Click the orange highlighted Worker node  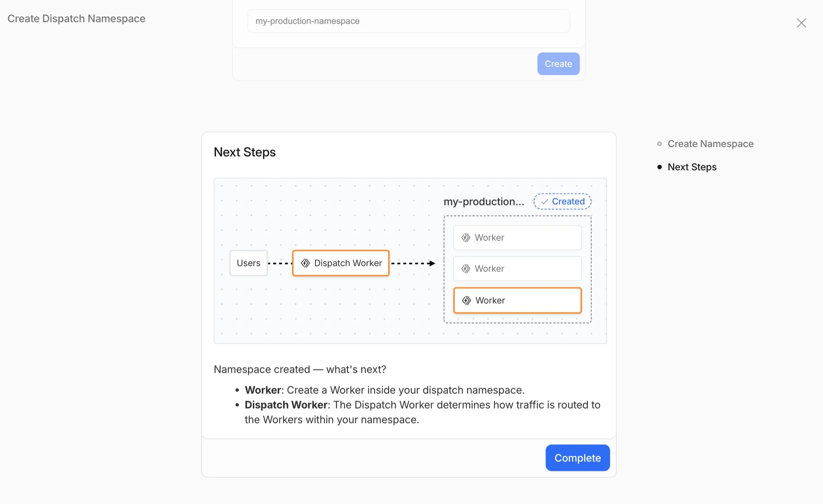tap(517, 300)
